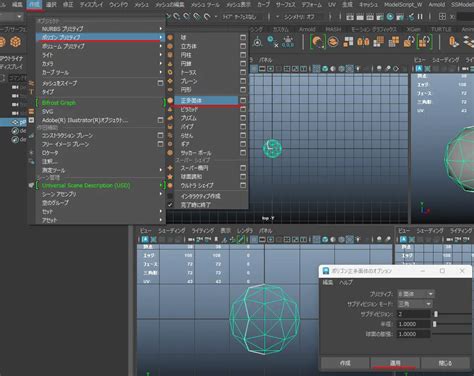
Task: Open the UV menu in the menu bar
Action: click(332, 5)
